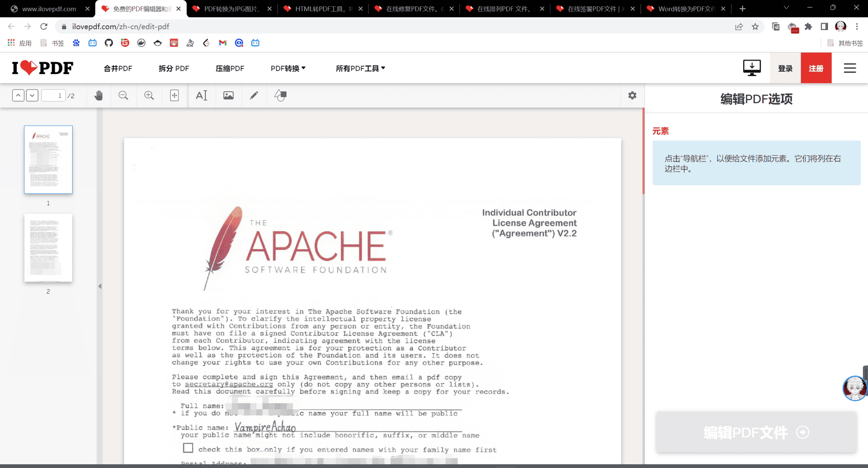Select the shapes tool icon
Screen dimensions: 868x468
(x=281, y=95)
